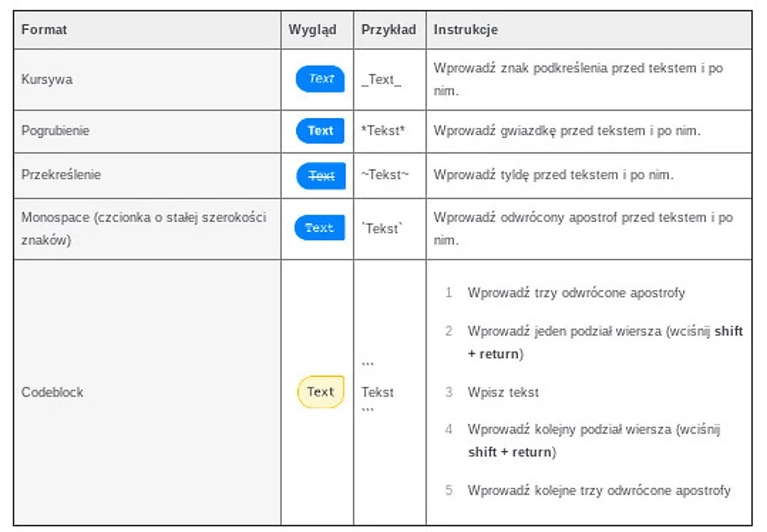
Task: Click the *Tekst* example cell
Action: click(383, 131)
